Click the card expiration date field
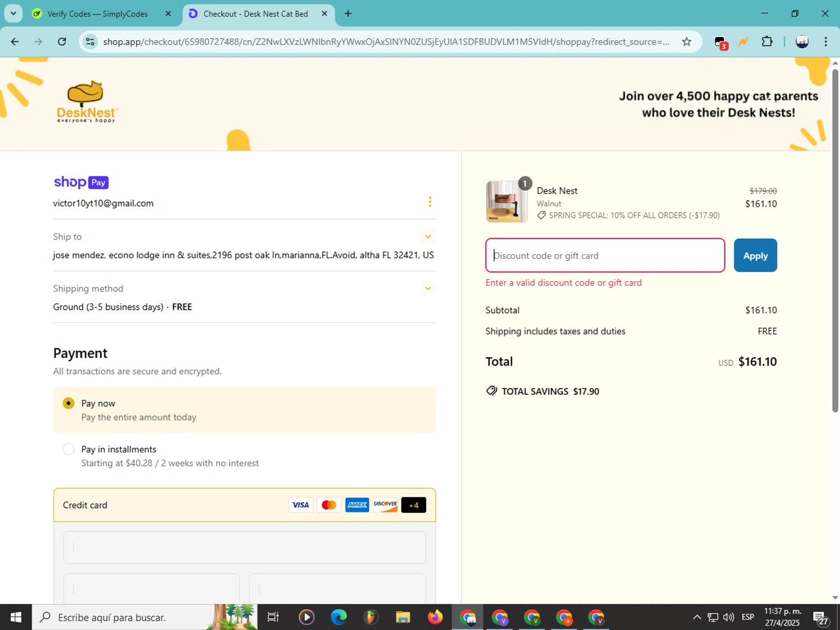840x630 pixels. pos(151,589)
